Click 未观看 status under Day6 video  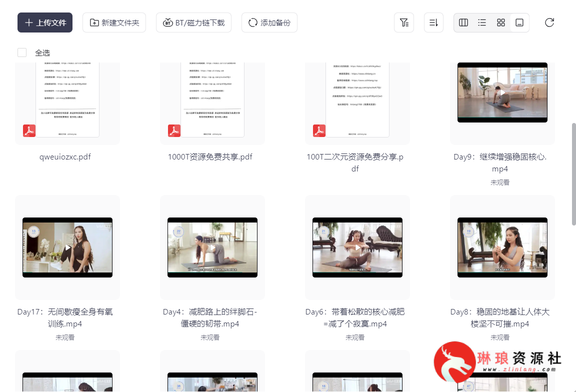(x=355, y=337)
